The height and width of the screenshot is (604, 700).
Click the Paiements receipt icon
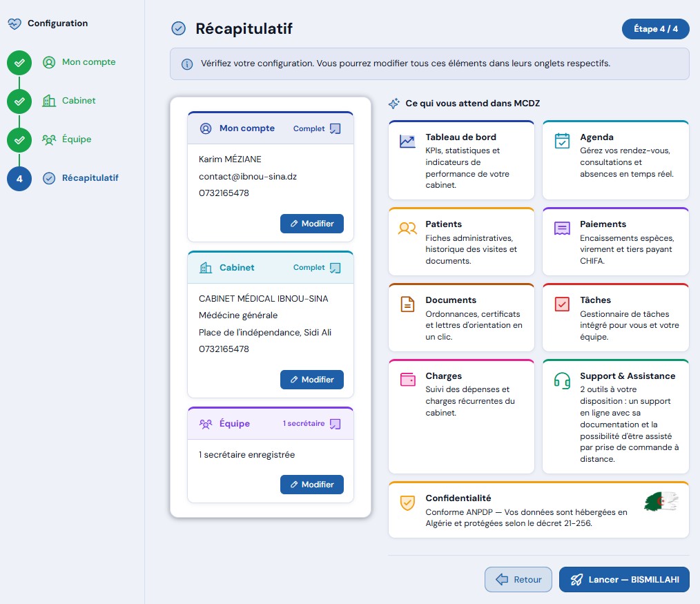click(562, 228)
